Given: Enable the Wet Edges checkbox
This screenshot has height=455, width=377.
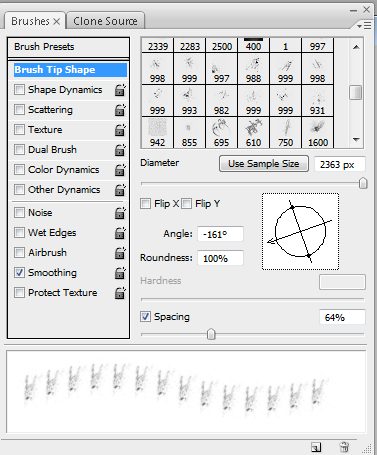Looking at the screenshot, I should [19, 233].
